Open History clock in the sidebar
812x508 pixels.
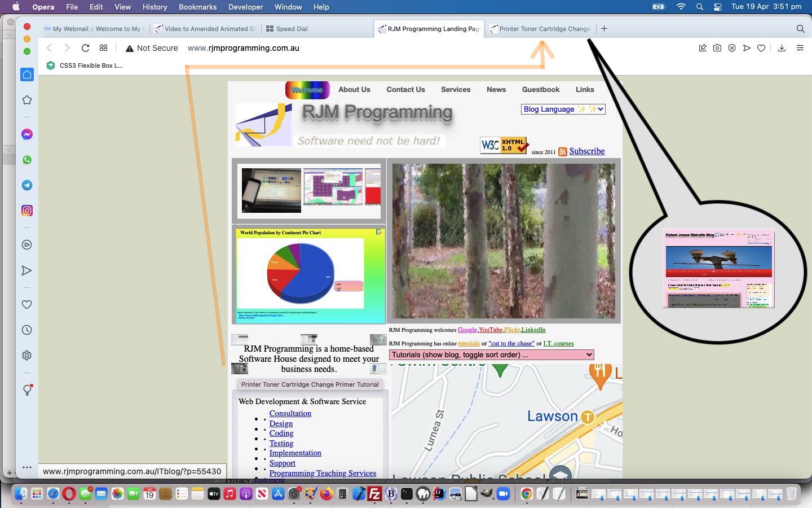(x=27, y=330)
